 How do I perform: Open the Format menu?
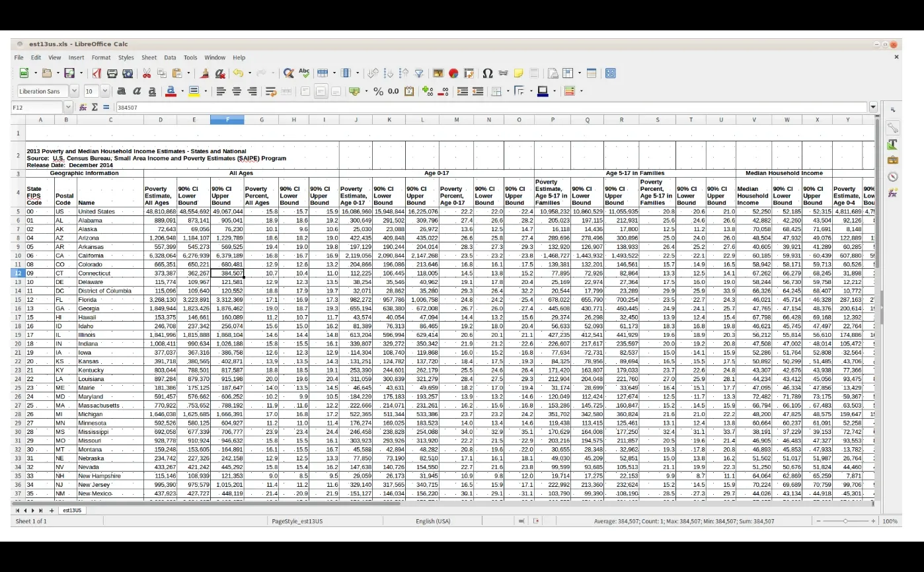click(x=101, y=57)
